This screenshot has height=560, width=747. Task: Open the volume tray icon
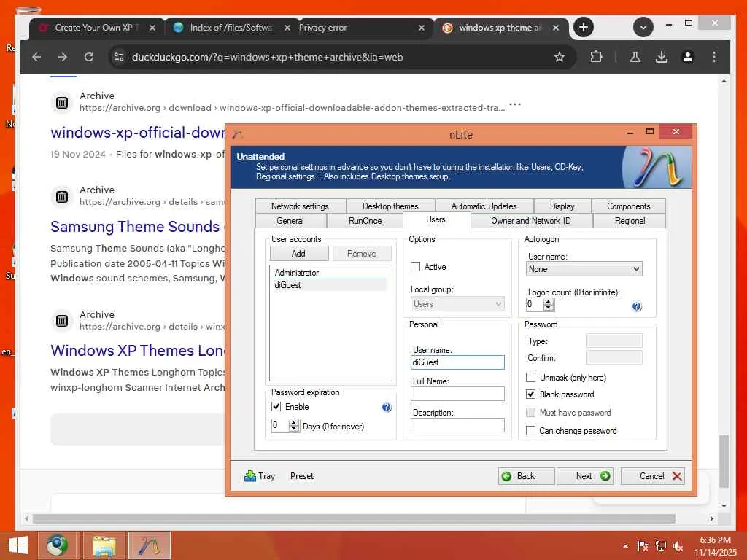click(678, 546)
